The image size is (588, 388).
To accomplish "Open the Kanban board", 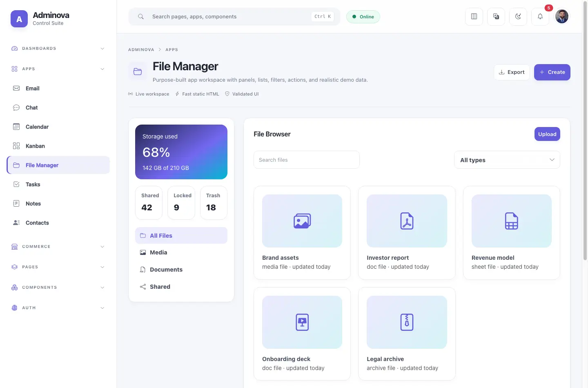I will (x=58, y=146).
